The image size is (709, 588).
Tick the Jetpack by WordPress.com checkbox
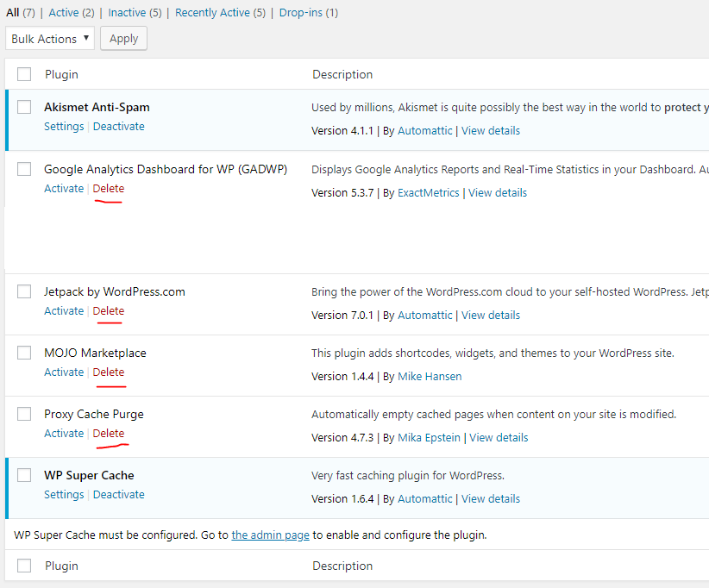tap(24, 291)
